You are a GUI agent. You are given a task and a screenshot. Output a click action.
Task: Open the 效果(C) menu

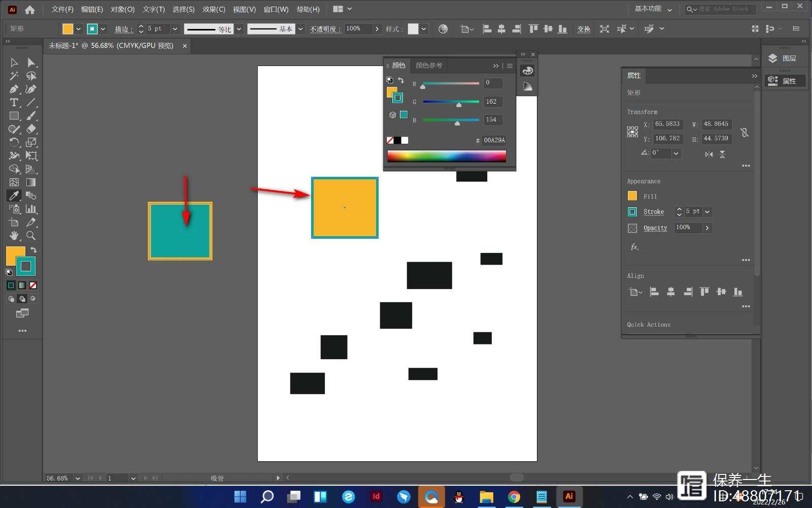point(214,9)
